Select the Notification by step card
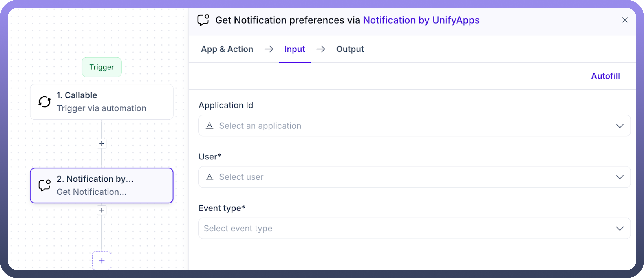 pyautogui.click(x=102, y=186)
